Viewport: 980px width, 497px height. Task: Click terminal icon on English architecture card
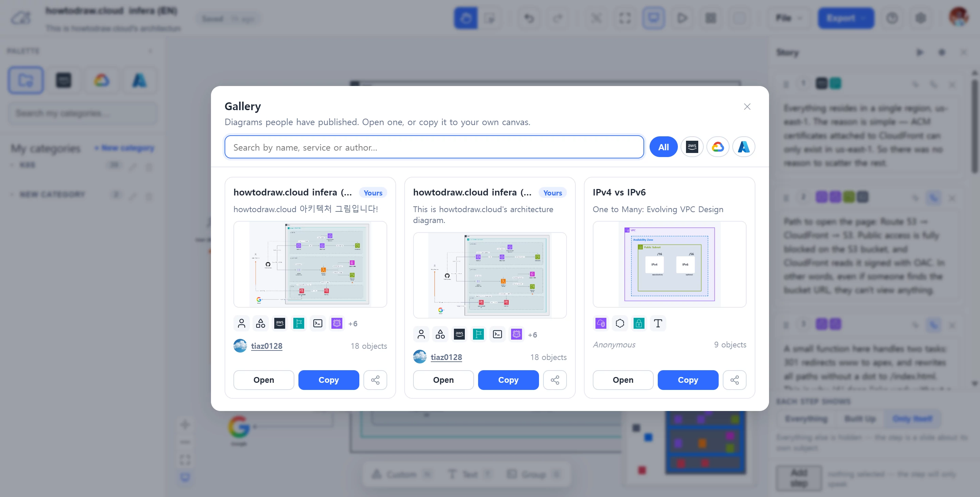click(x=497, y=335)
